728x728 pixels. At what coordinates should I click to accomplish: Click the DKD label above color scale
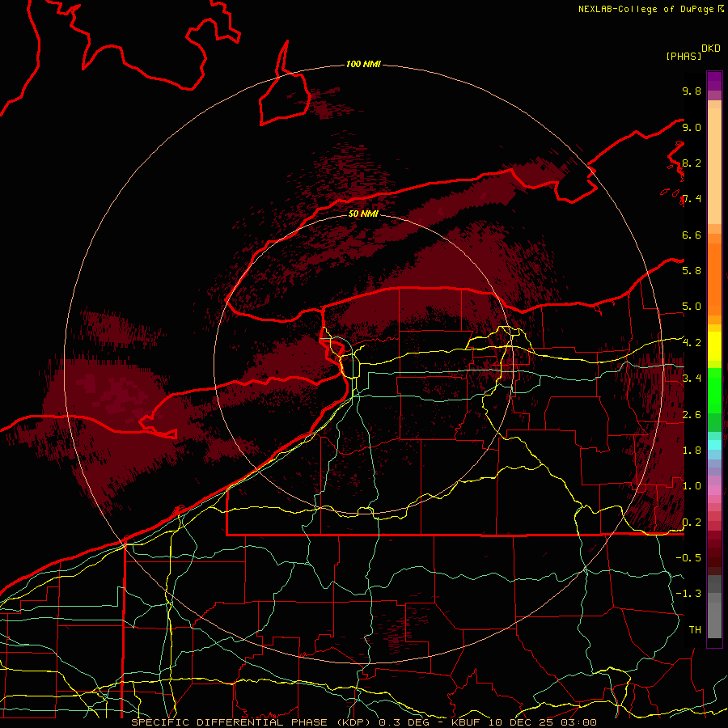(x=711, y=49)
